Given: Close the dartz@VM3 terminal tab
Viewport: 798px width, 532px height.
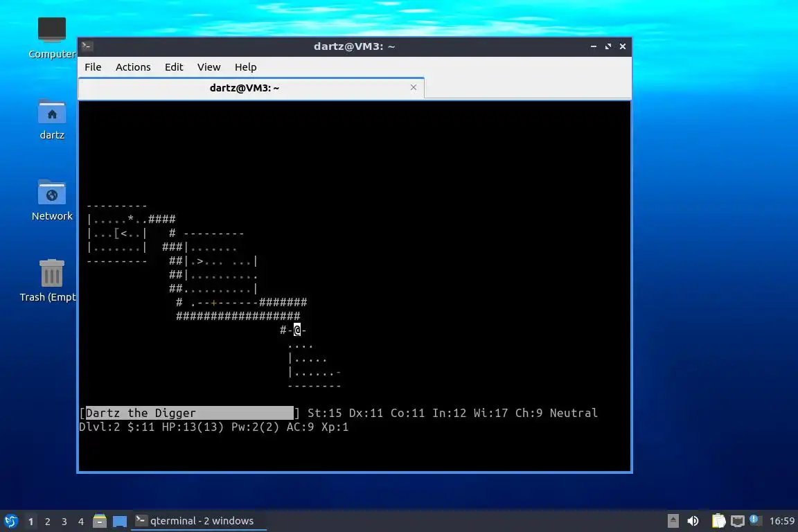Looking at the screenshot, I should tap(414, 87).
